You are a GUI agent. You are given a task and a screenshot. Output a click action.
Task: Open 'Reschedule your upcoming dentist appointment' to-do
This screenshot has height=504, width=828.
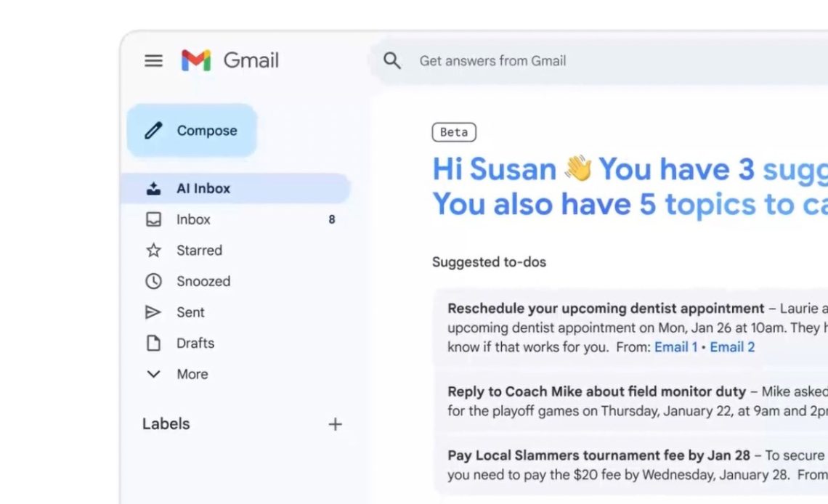631,328
